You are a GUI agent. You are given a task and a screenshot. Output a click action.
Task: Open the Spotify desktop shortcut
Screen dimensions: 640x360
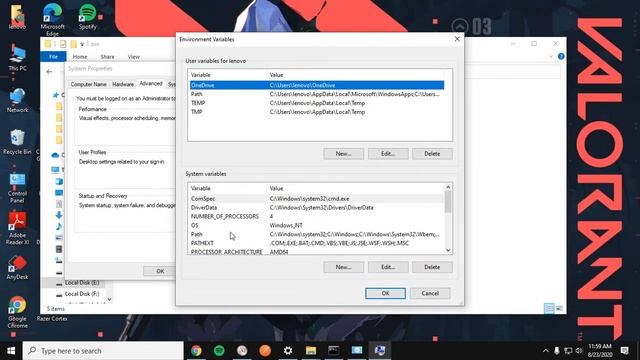pyautogui.click(x=87, y=17)
